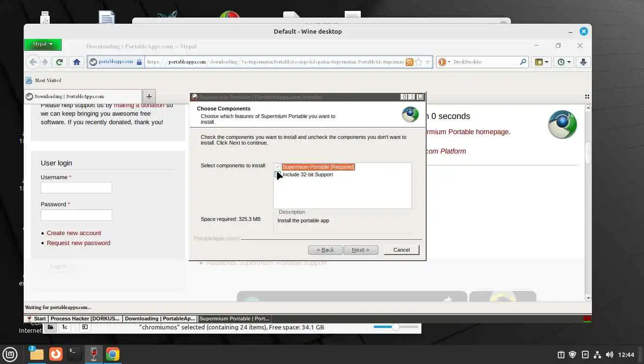Click the list all tabs icon
The width and height of the screenshot is (644, 364).
pos(587,97)
